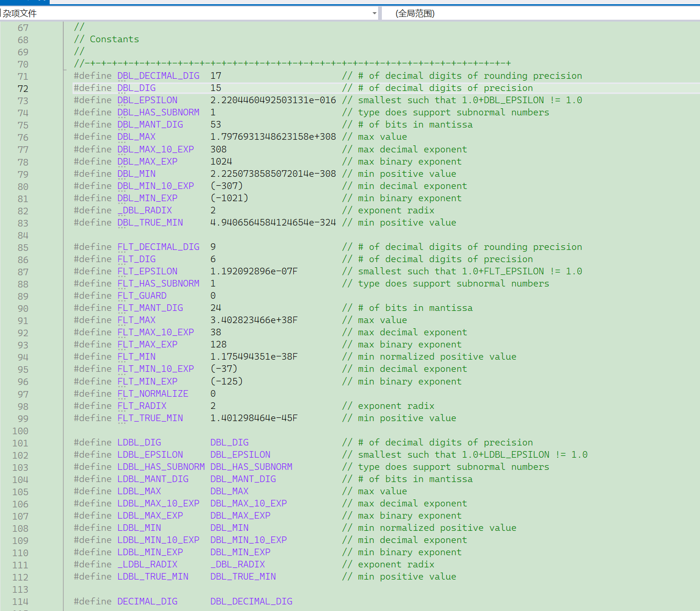Screen dimensions: 700x611
Task: Click the value 53 on line 75
Action: (x=216, y=124)
